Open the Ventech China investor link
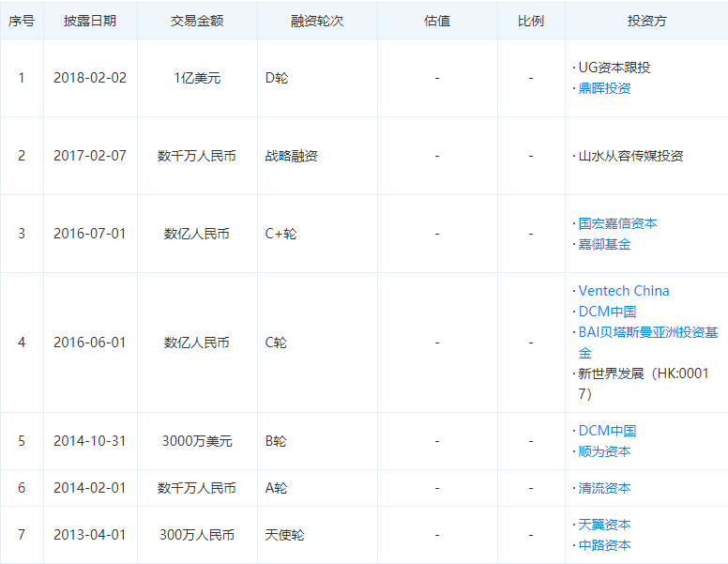728x564 pixels. click(x=624, y=291)
